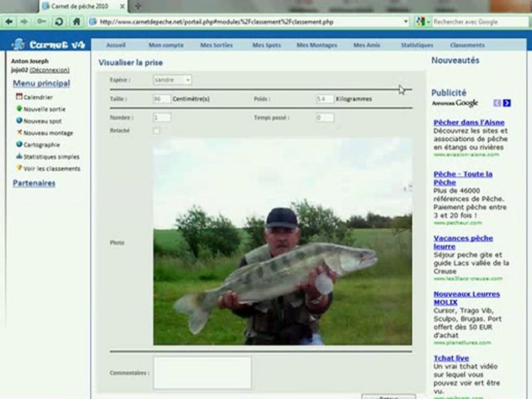Screen dimensions: 532x399
Task: Open the Mon compte menu tab
Action: pos(166,45)
